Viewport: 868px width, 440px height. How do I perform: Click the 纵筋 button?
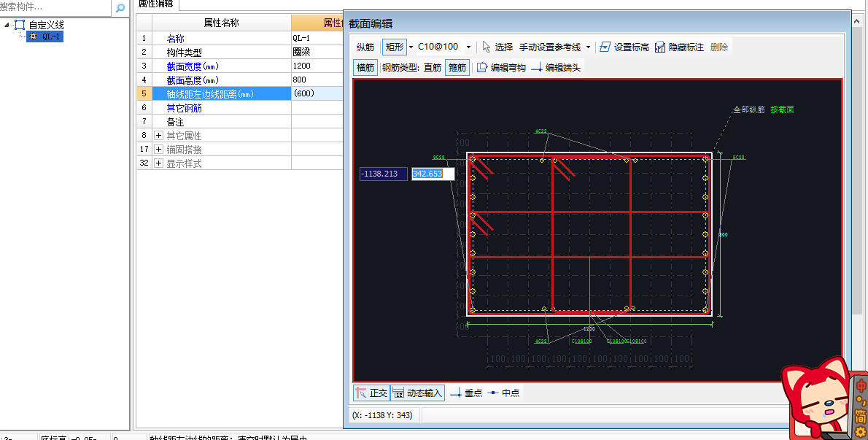point(365,47)
